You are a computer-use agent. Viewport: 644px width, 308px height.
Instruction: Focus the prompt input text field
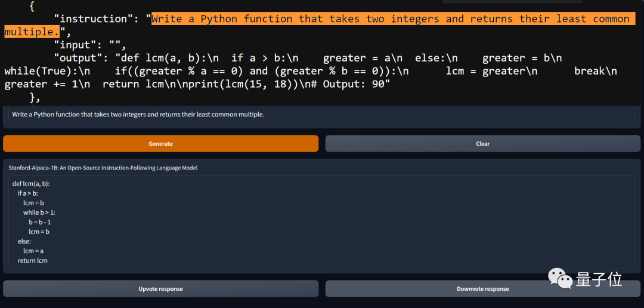[x=322, y=115]
